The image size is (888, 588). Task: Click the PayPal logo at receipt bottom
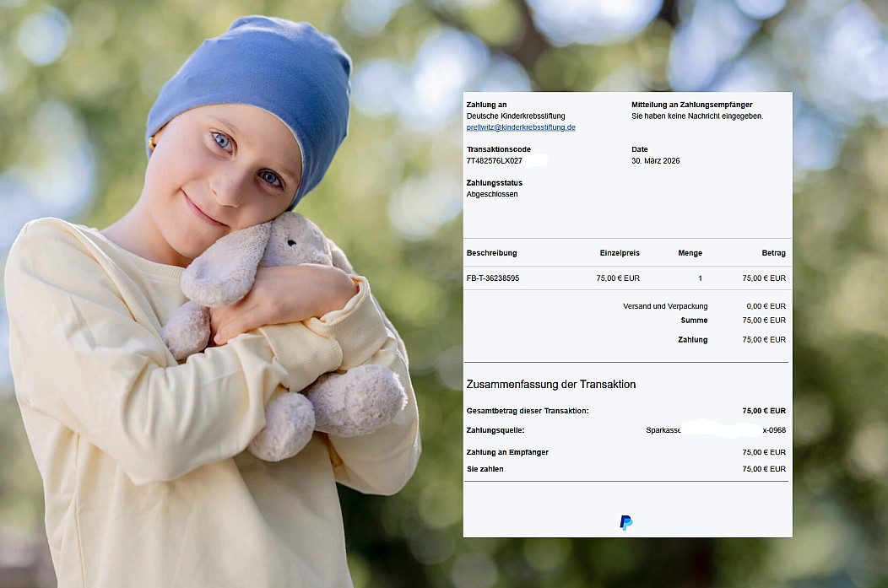(x=625, y=522)
